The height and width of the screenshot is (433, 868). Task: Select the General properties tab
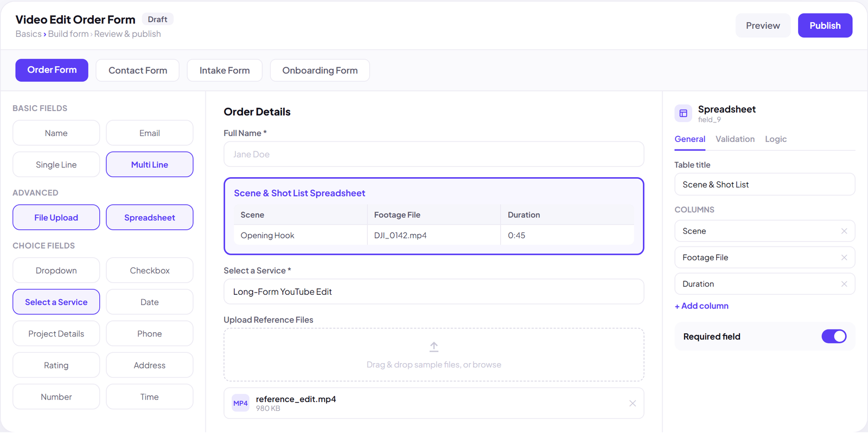coord(690,139)
